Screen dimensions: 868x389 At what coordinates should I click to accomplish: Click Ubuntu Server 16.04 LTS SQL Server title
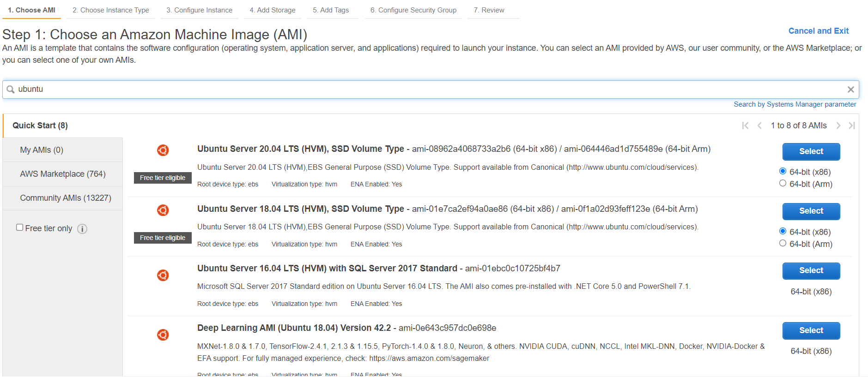click(327, 269)
